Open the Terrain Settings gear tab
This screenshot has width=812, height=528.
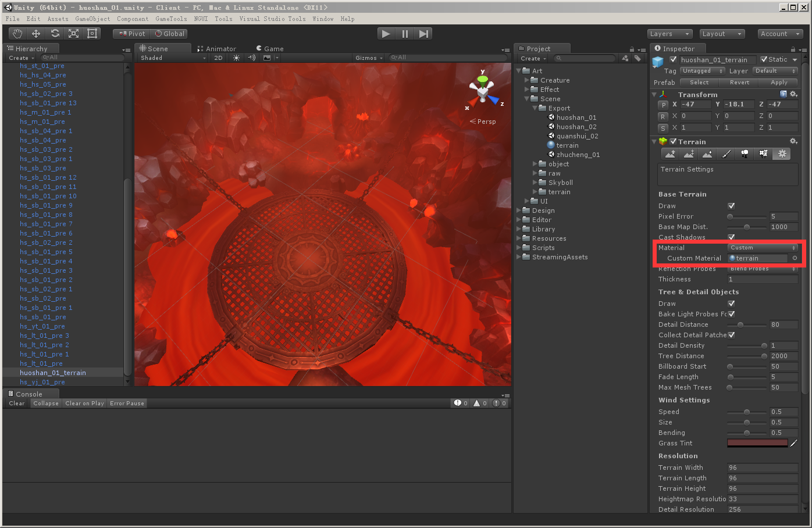pyautogui.click(x=782, y=154)
